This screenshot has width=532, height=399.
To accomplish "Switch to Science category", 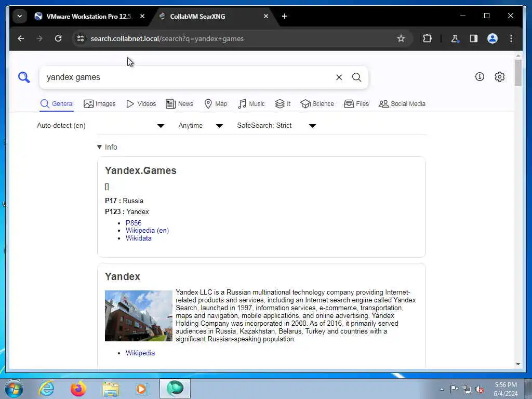I will [317, 104].
